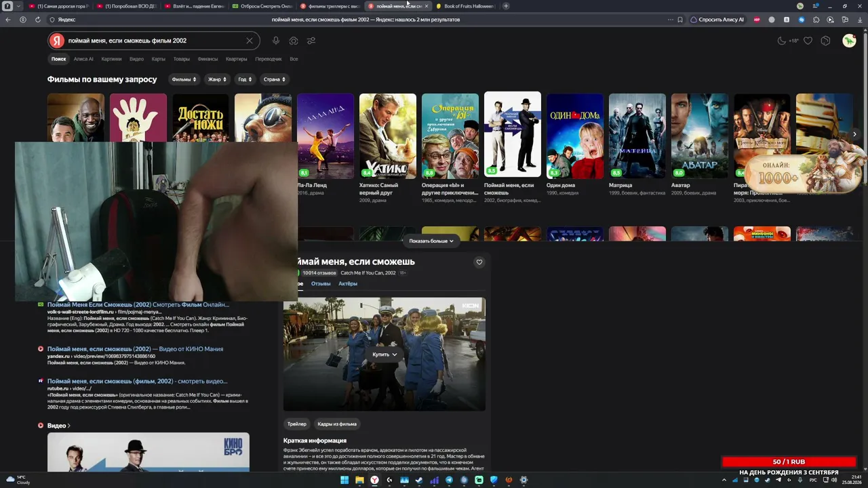Screen dimensions: 868x488
Task: Click the cube services icon in header
Action: (x=825, y=41)
